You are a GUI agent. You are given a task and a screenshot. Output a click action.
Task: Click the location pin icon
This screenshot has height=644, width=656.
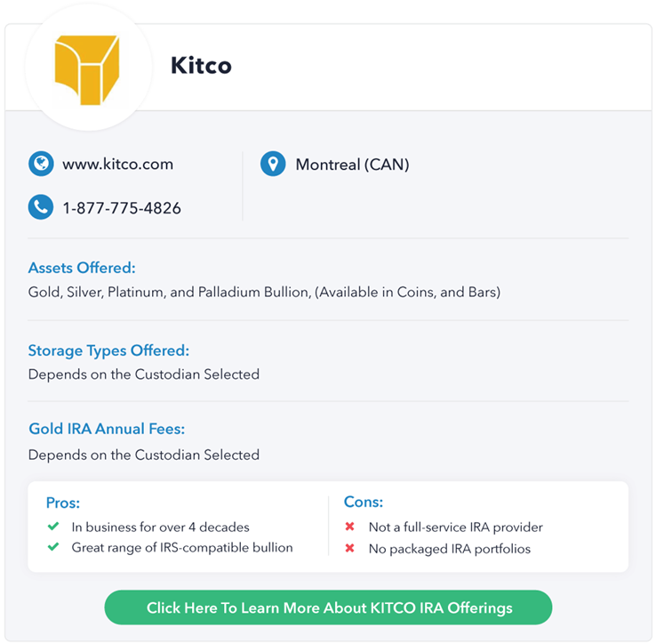tap(273, 164)
